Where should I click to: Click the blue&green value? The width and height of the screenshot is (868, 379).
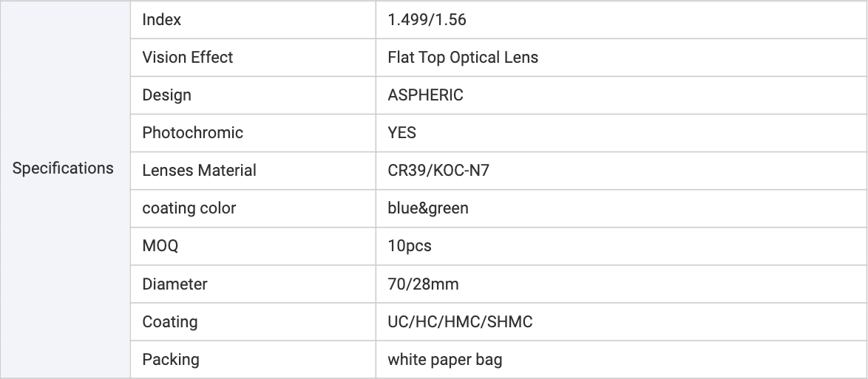click(x=428, y=208)
